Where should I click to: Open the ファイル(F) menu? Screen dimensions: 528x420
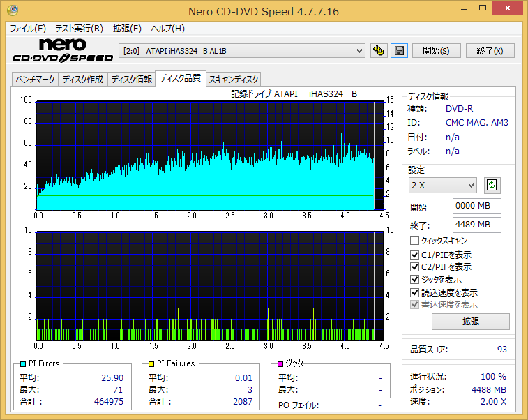tap(28, 29)
